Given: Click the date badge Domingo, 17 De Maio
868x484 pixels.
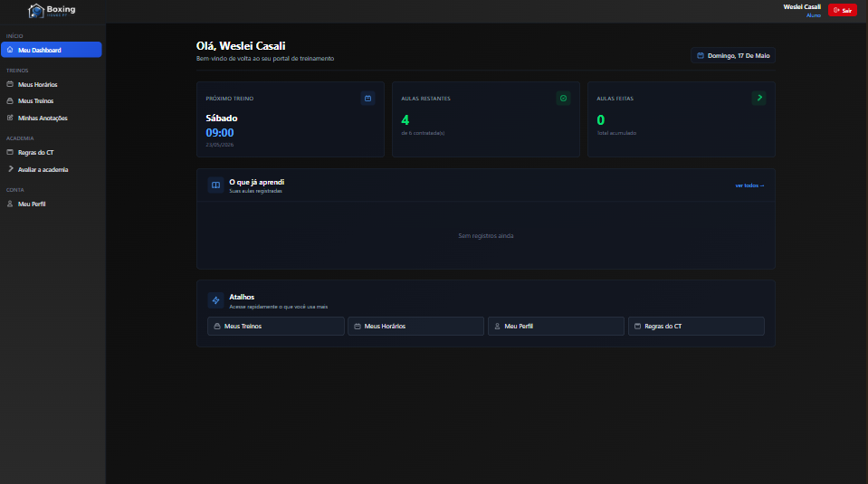Looking at the screenshot, I should pos(733,55).
